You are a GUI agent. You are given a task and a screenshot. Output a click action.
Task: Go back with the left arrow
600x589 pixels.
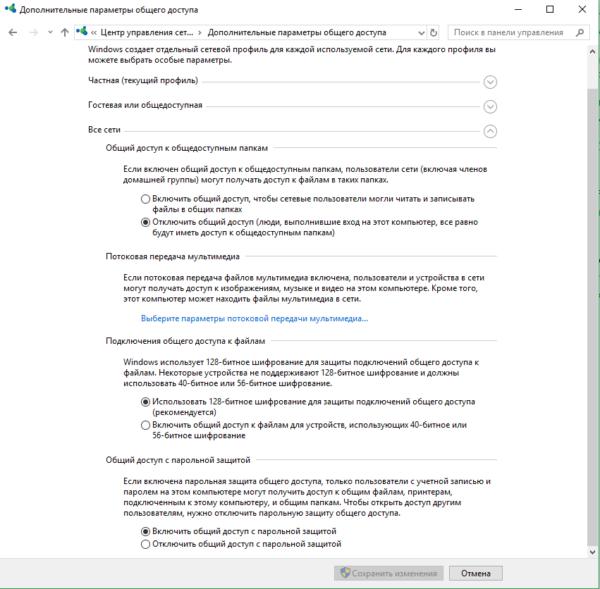pos(13,33)
